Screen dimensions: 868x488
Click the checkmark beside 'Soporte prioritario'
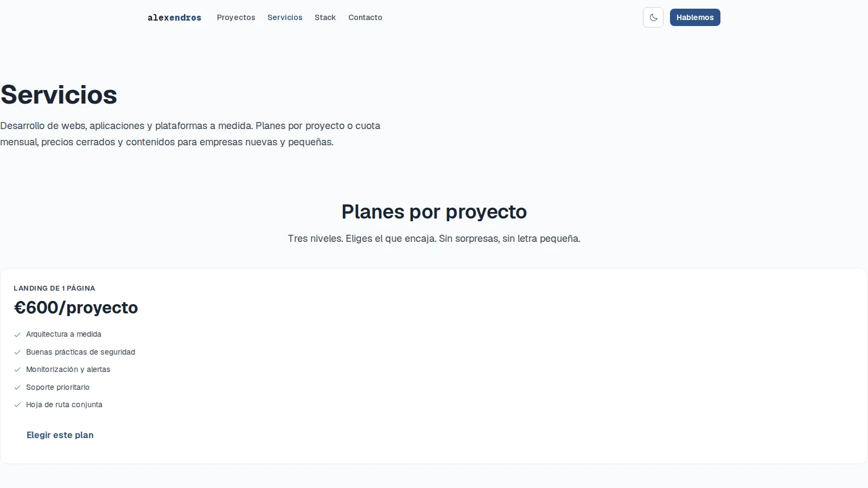point(17,388)
